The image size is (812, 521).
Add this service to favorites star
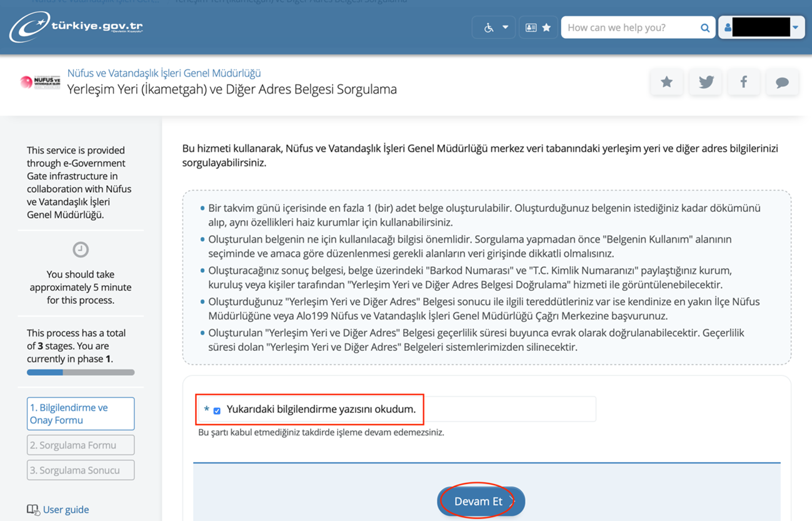[x=666, y=82]
